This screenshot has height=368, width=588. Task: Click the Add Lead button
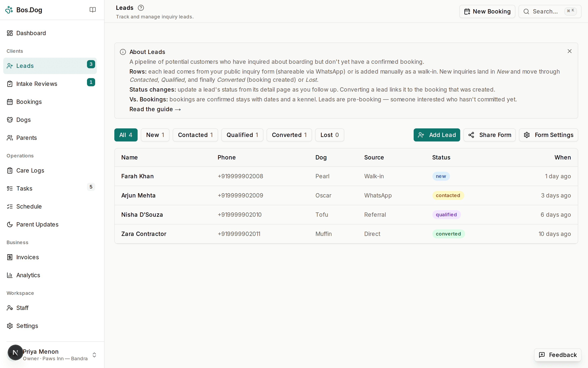point(437,135)
